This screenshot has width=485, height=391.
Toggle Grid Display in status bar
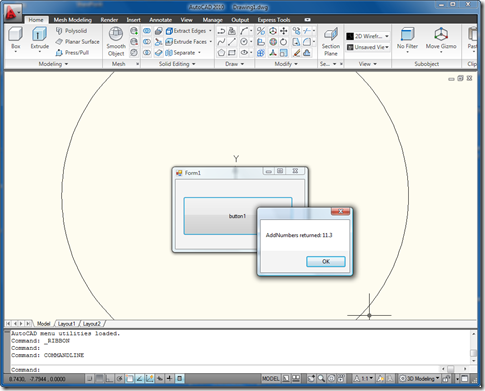click(x=100, y=378)
